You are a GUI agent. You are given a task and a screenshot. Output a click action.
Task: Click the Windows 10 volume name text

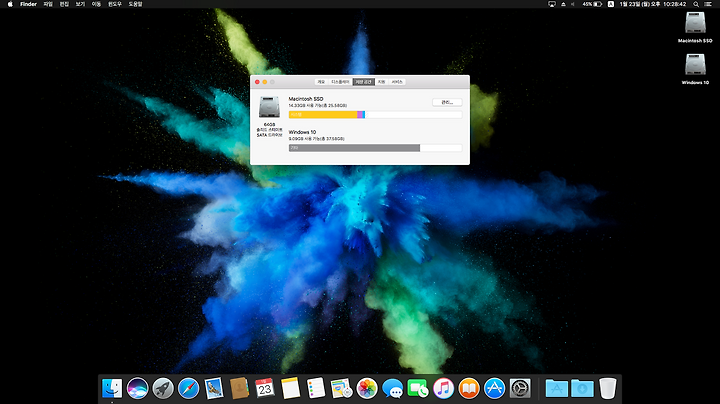pyautogui.click(x=302, y=132)
